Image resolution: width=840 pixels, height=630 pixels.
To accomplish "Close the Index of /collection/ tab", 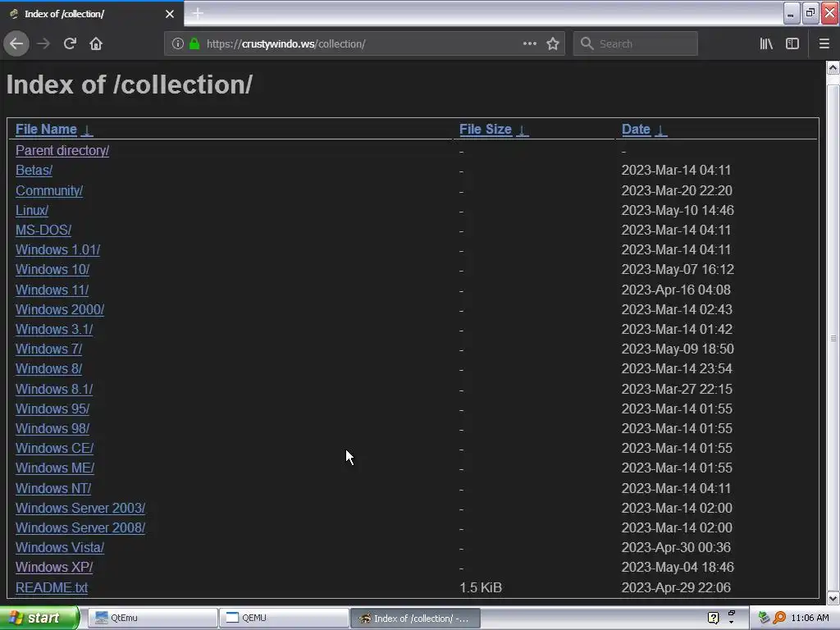I will (169, 14).
